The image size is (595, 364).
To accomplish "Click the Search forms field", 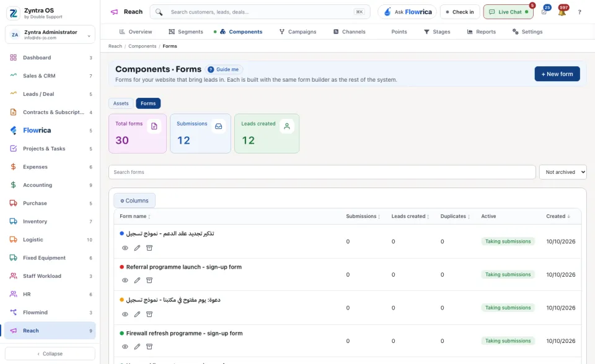I will tap(322, 172).
